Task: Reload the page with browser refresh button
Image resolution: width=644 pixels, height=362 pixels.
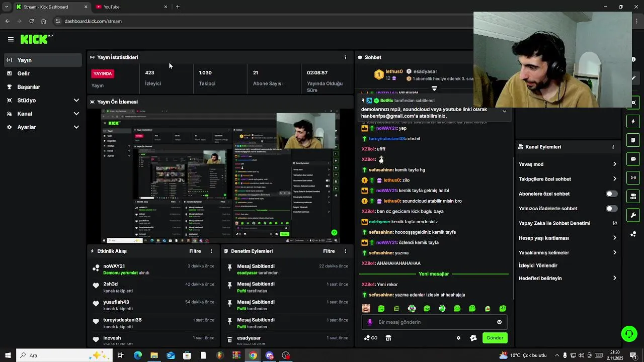Action: [x=31, y=21]
